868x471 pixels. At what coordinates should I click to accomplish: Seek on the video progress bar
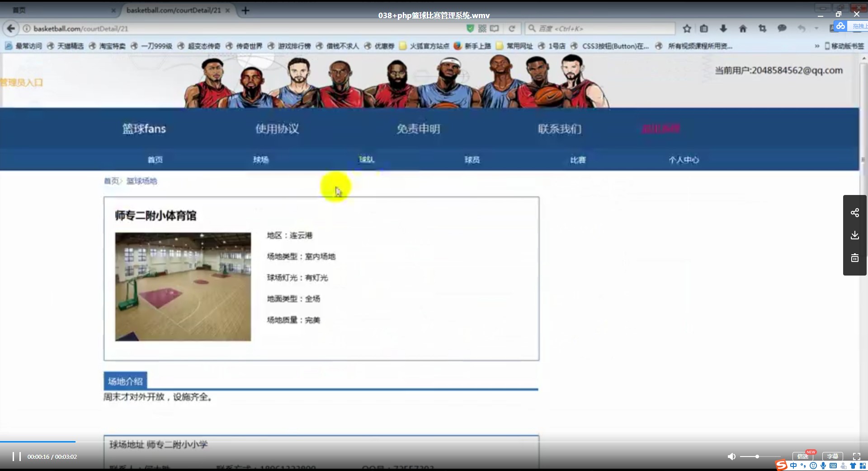pos(434,441)
